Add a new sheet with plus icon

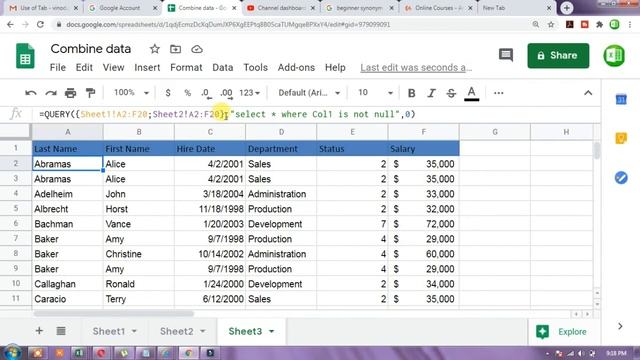39,331
